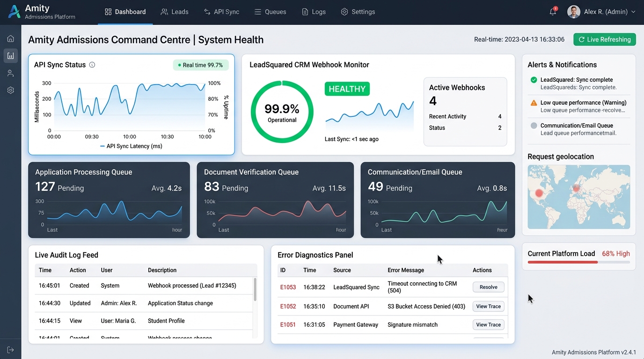Image resolution: width=644 pixels, height=359 pixels.
Task: Click the Real time 99.7% badge
Action: [201, 65]
